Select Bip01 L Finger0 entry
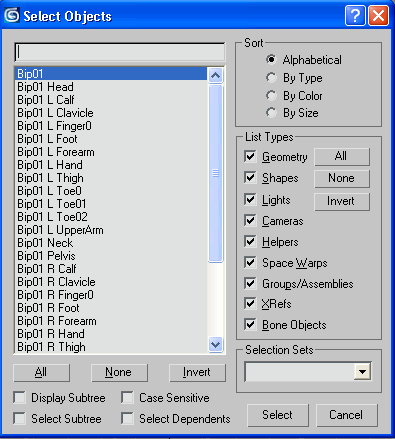This screenshot has width=395, height=439. (x=111, y=126)
